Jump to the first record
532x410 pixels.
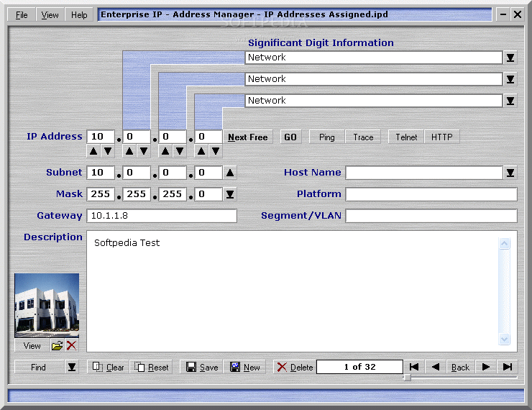click(414, 367)
